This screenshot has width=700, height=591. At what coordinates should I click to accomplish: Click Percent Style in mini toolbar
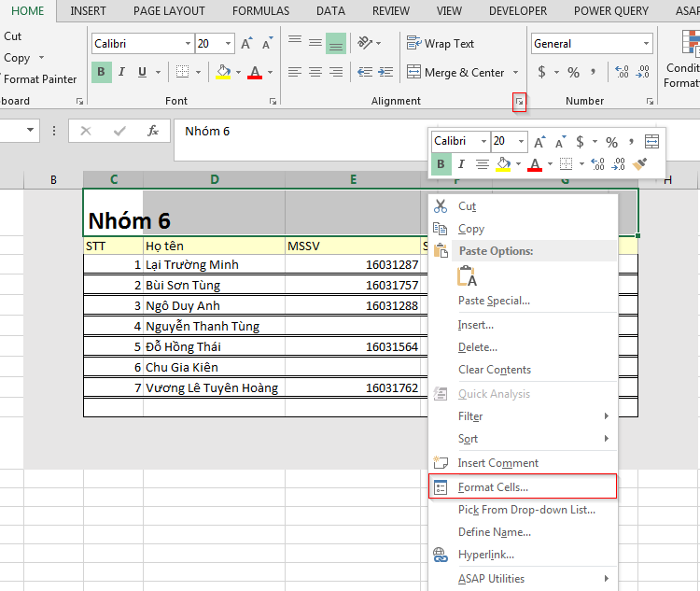coord(611,142)
